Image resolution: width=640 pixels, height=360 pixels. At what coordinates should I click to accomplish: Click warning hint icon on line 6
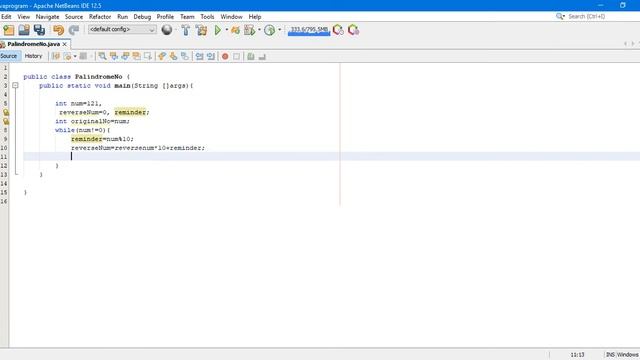pos(6,112)
